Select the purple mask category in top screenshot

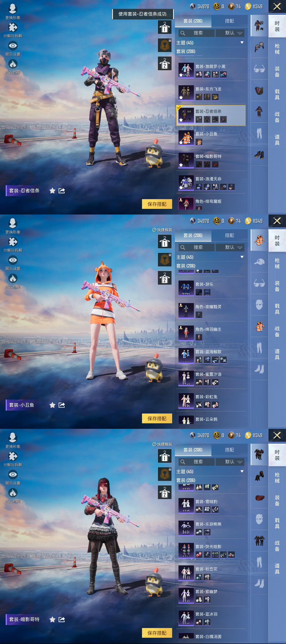click(x=259, y=90)
